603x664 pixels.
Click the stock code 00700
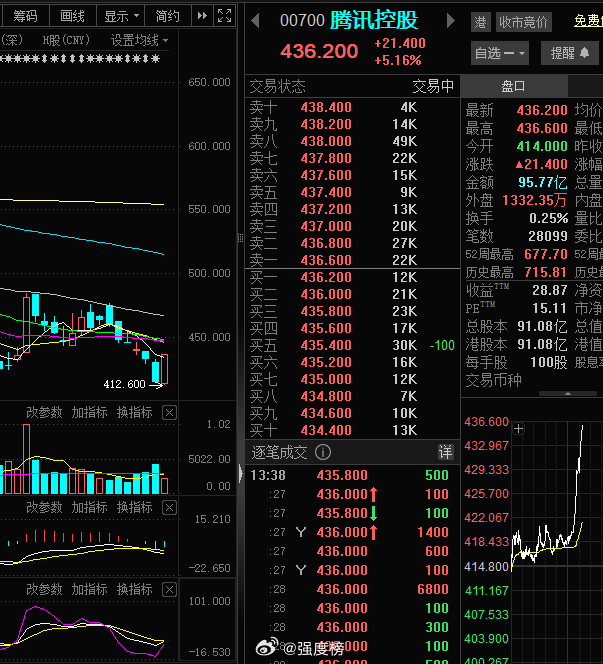pos(302,20)
